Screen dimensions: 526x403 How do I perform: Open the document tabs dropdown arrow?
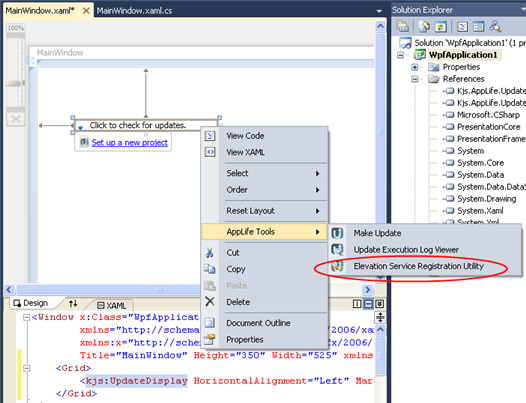[x=379, y=11]
